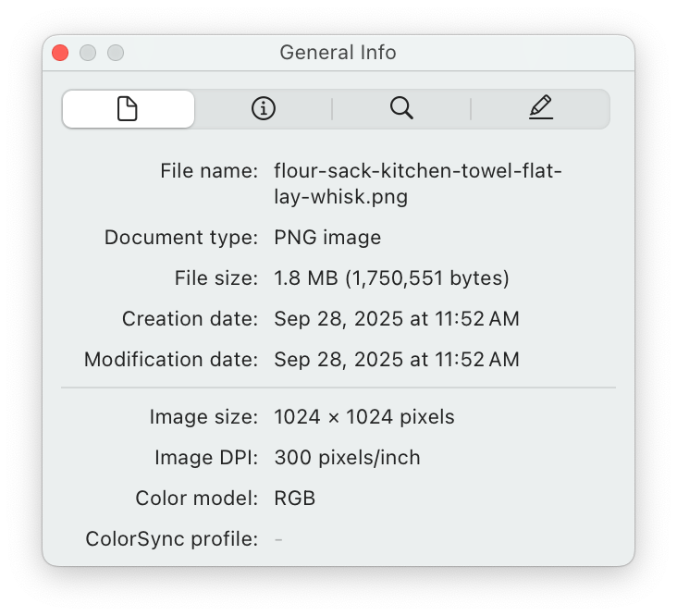Select the PNG image document type value
677x616 pixels.
(327, 238)
